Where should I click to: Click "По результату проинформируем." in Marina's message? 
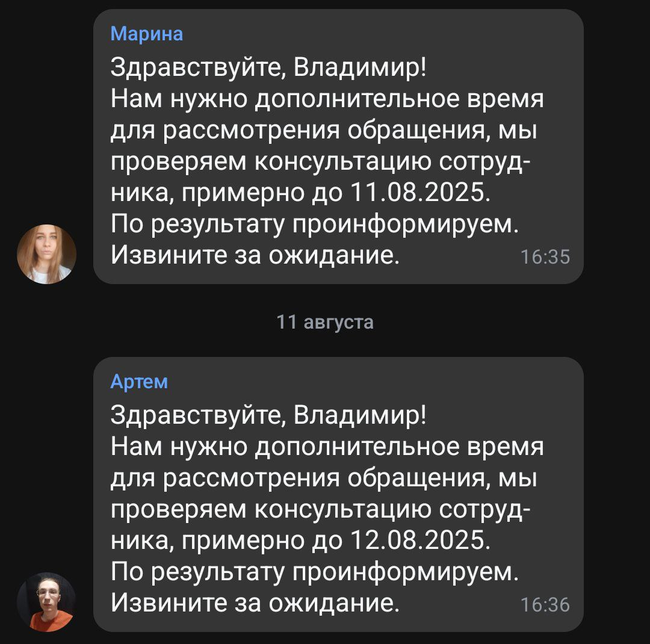[x=314, y=224]
